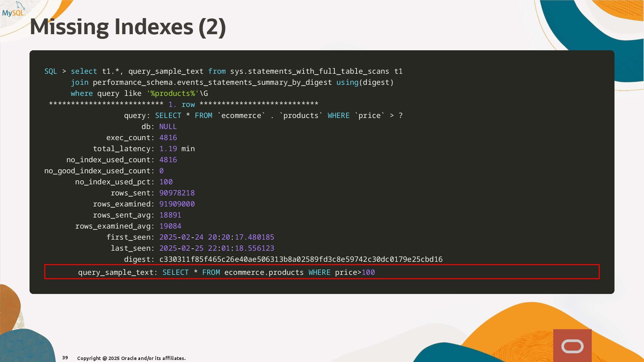644x362 pixels.
Task: Click the no_index_used_count value 4816
Action: [168, 160]
